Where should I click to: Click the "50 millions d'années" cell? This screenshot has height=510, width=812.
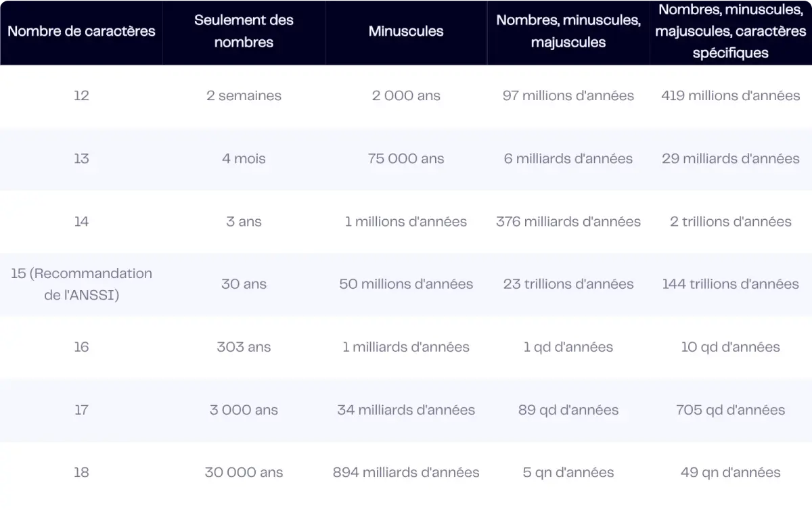406,284
